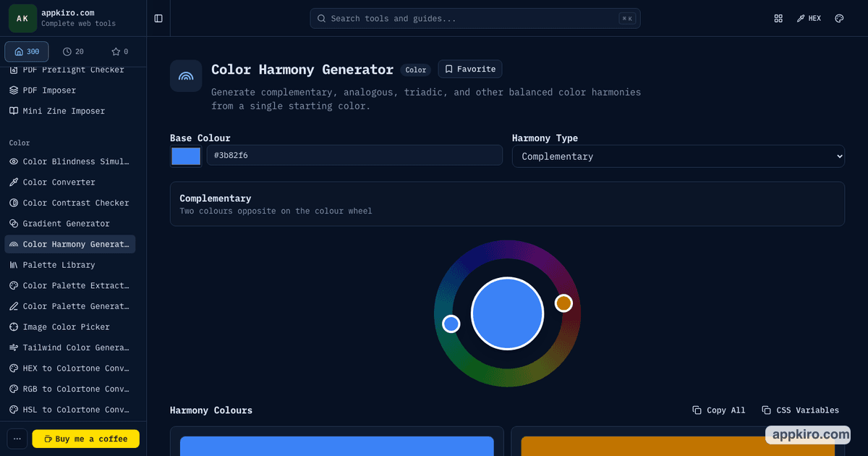
Task: Click Copy All button
Action: point(718,410)
